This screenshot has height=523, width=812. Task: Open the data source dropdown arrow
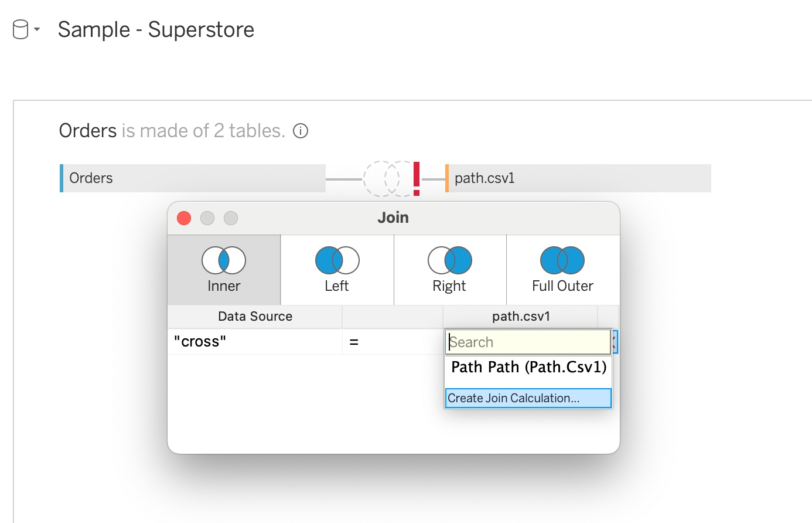click(37, 29)
